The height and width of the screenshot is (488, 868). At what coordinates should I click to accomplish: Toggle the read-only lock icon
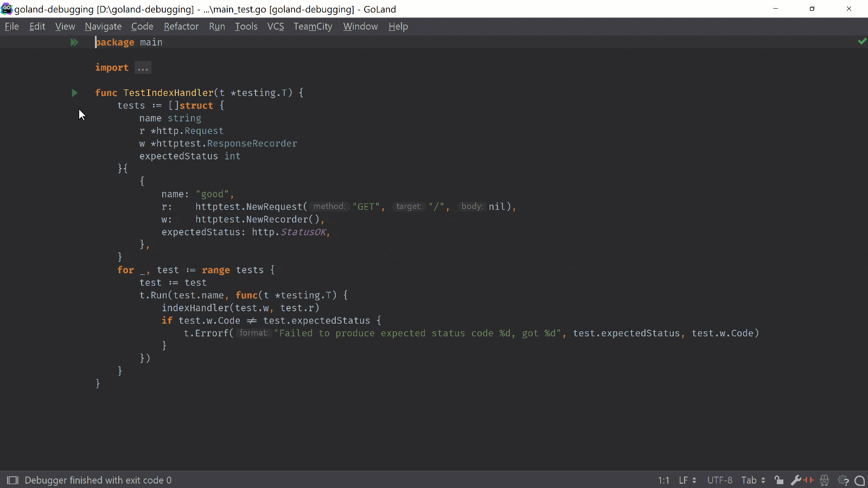coord(779,480)
